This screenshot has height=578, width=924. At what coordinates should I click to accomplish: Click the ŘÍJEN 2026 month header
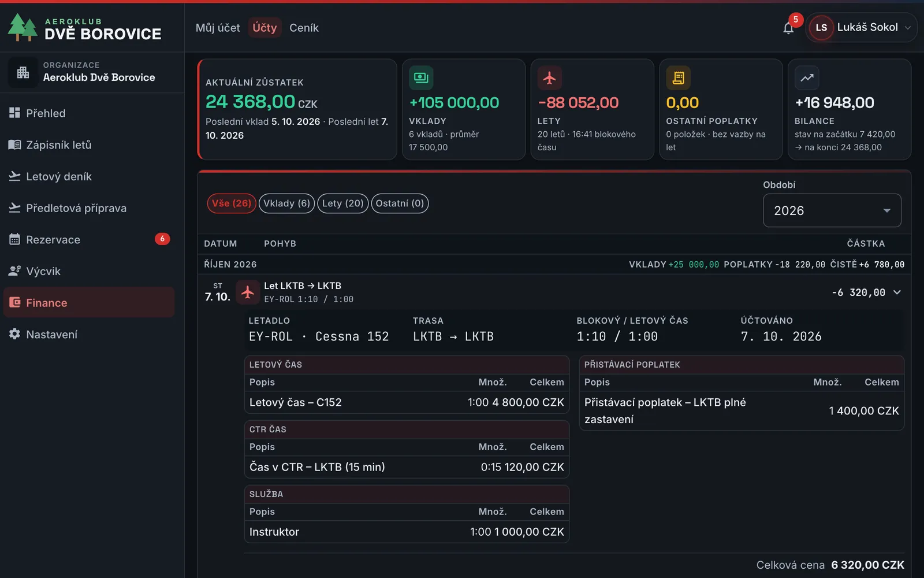coord(230,264)
